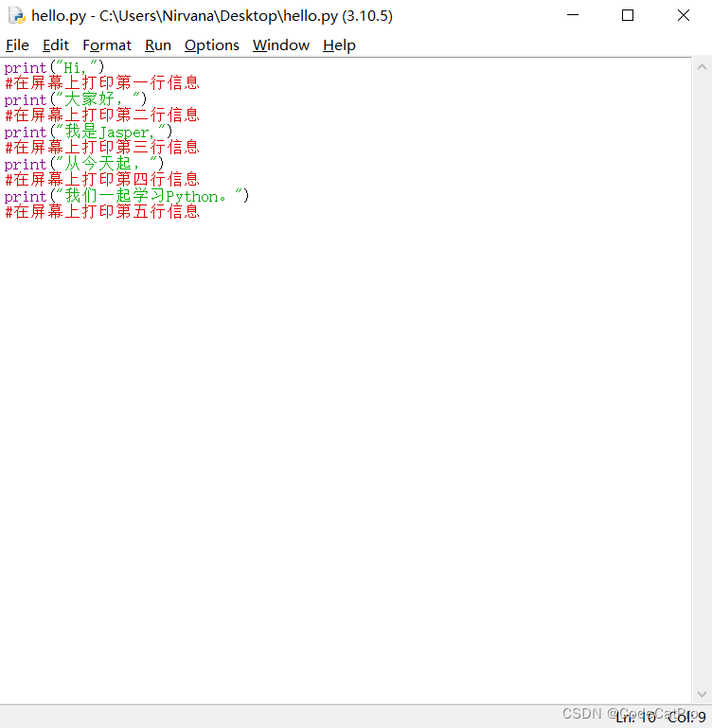Click the Python file icon in title bar
Viewport: 712px width, 728px height.
click(x=17, y=15)
